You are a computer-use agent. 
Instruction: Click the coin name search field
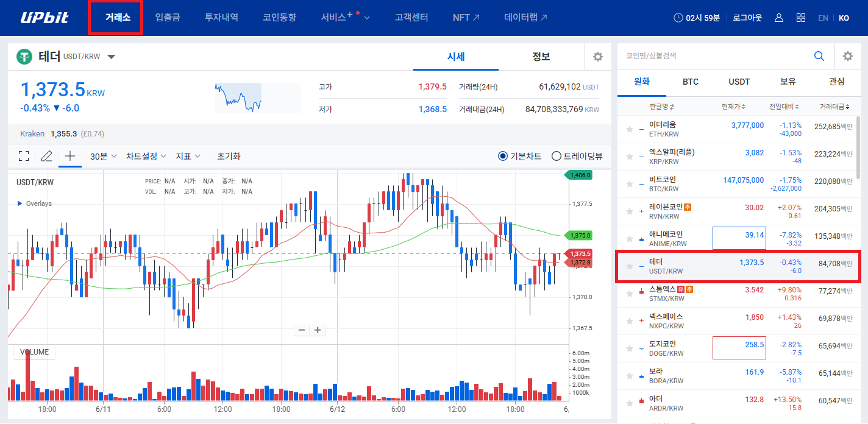pyautogui.click(x=716, y=56)
